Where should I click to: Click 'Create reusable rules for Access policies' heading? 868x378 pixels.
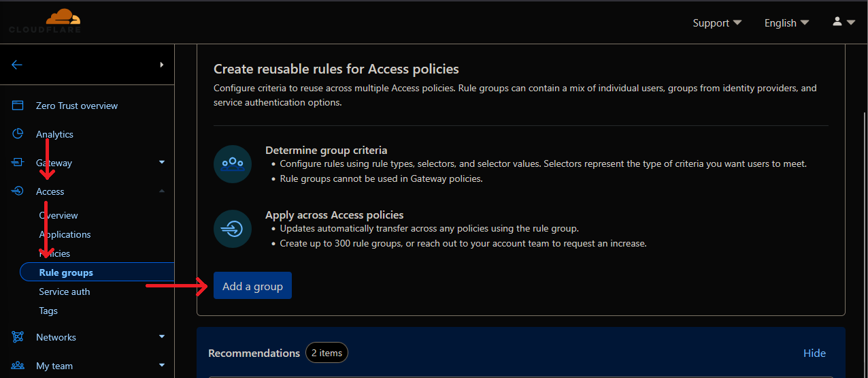336,69
